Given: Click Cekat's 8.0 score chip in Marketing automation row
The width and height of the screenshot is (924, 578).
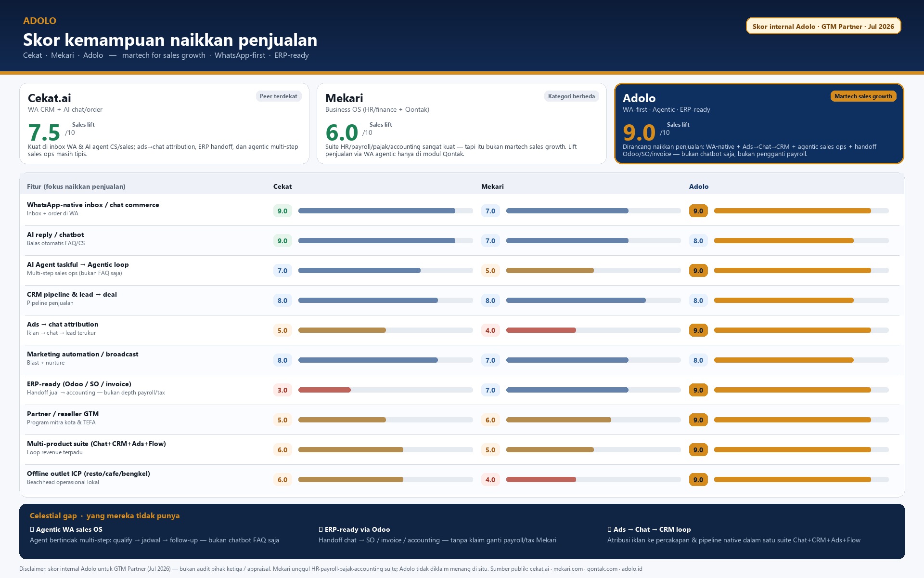Looking at the screenshot, I should pyautogui.click(x=282, y=360).
